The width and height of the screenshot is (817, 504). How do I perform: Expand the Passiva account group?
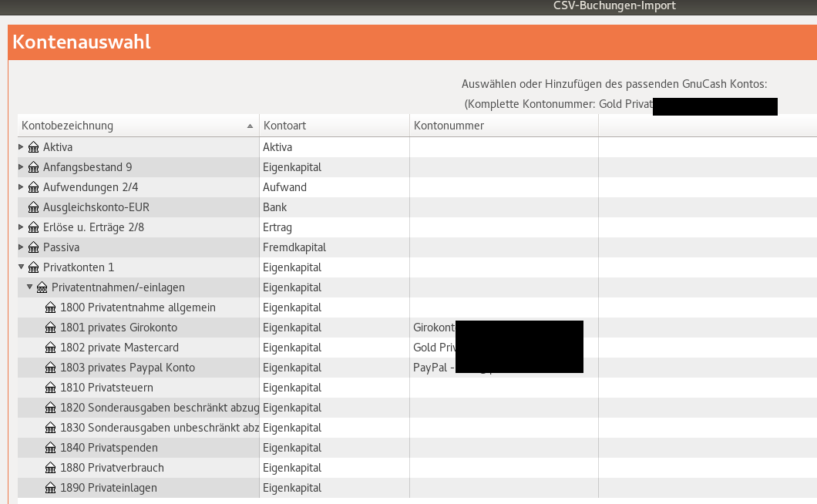pos(21,247)
